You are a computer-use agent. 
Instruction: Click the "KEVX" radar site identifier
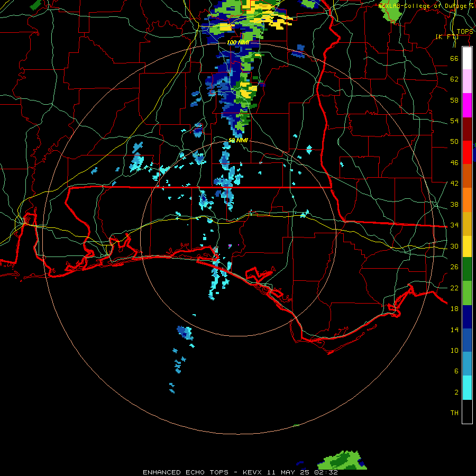(252, 472)
